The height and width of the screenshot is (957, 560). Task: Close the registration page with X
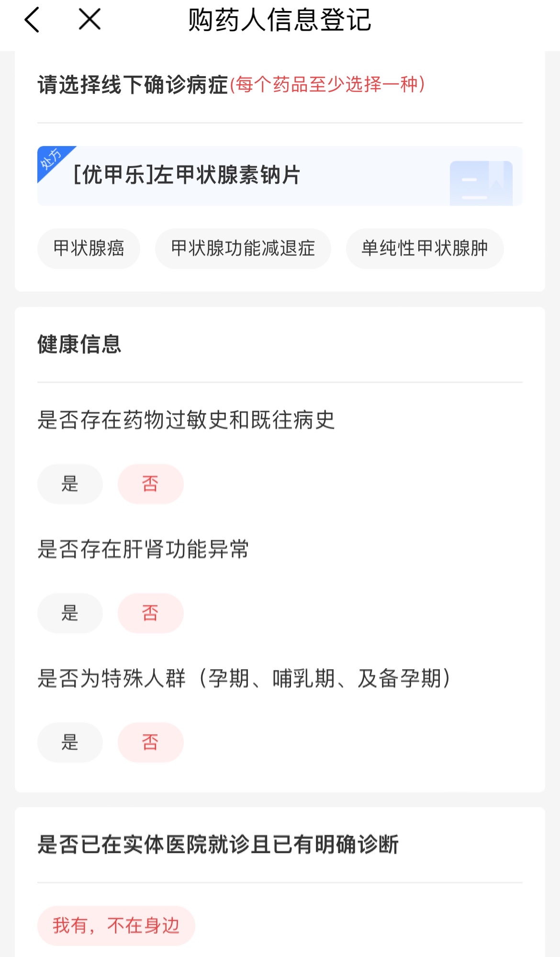90,20
